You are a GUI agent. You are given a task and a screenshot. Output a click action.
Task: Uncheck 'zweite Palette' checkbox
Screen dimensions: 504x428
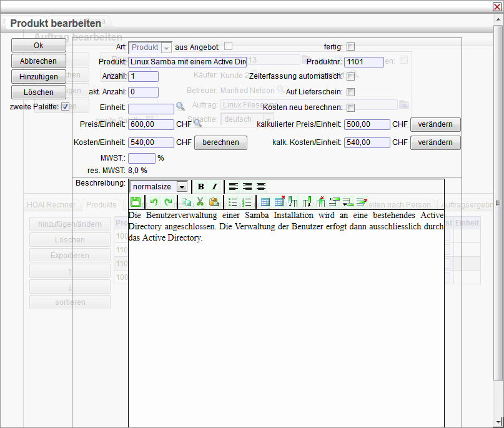pos(65,107)
